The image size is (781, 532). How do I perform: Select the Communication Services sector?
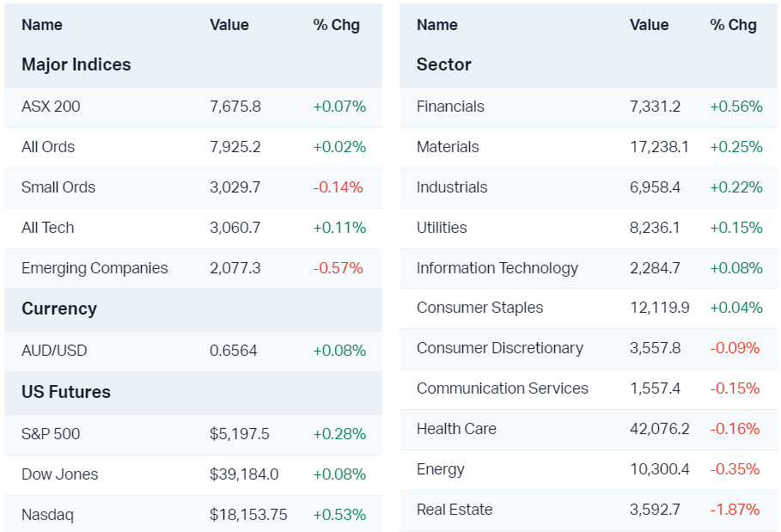pyautogui.click(x=503, y=388)
